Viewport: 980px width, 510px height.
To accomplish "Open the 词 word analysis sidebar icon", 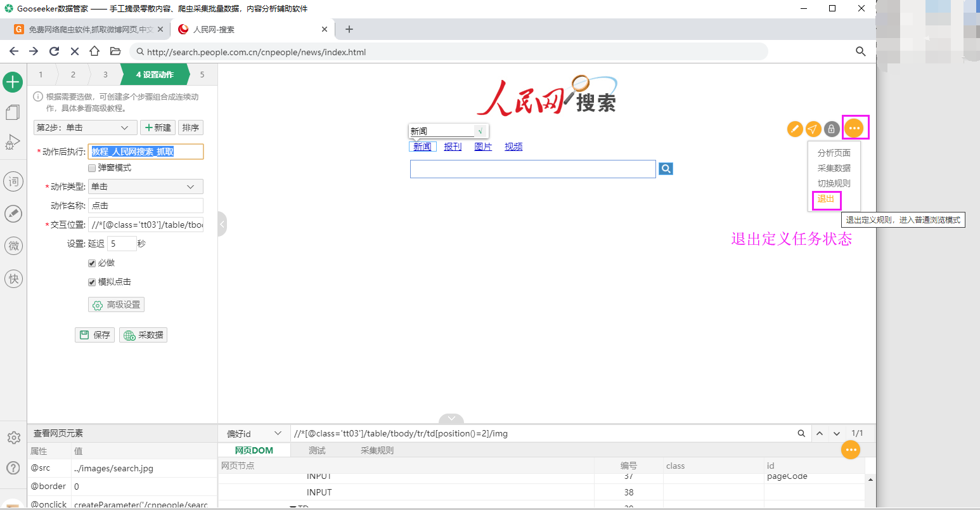I will (x=13, y=181).
